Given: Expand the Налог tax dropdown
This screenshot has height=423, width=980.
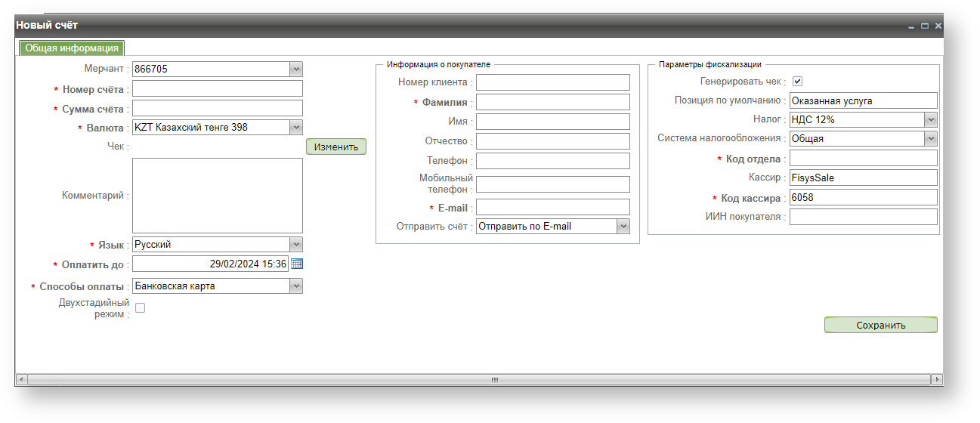Looking at the screenshot, I should [930, 119].
